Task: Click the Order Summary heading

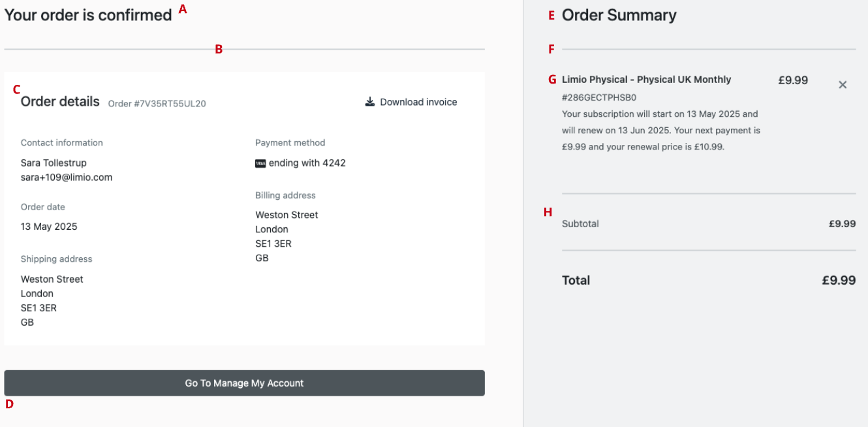Action: click(619, 15)
